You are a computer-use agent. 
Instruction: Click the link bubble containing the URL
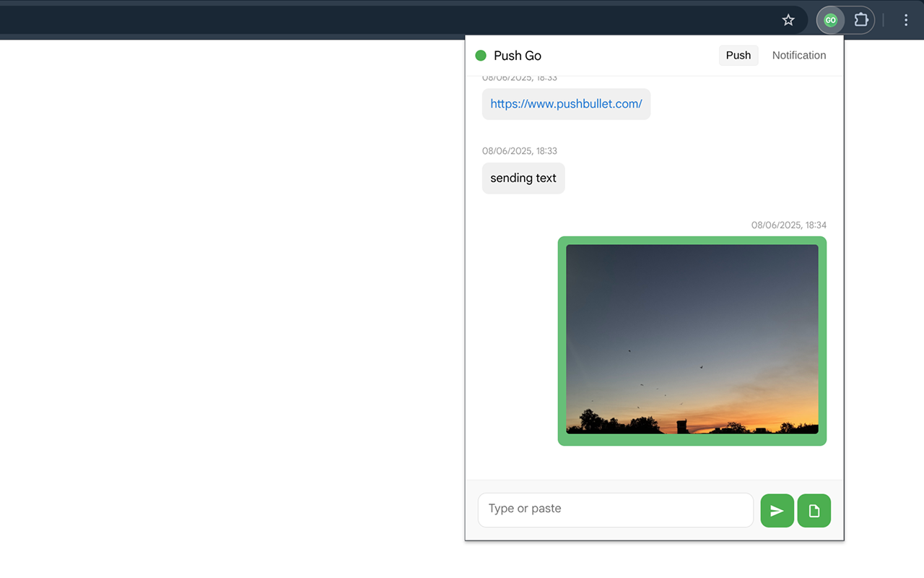point(566,103)
